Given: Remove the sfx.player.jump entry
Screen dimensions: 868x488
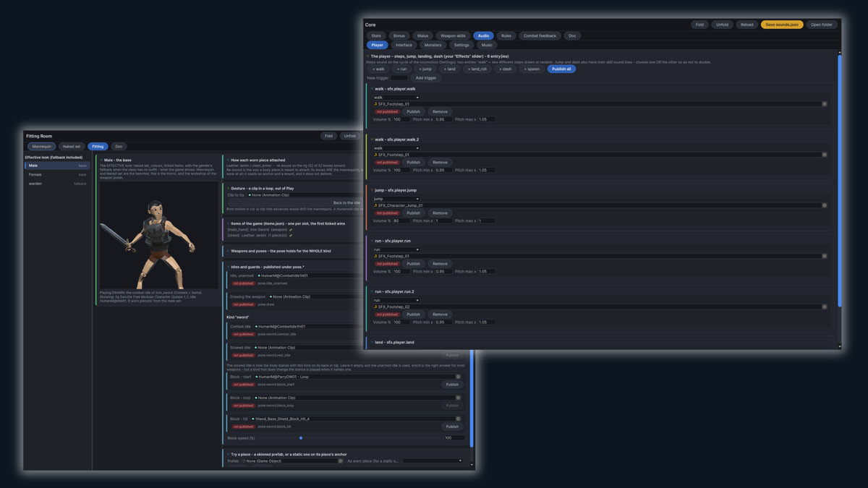Looking at the screenshot, I should click(x=440, y=213).
